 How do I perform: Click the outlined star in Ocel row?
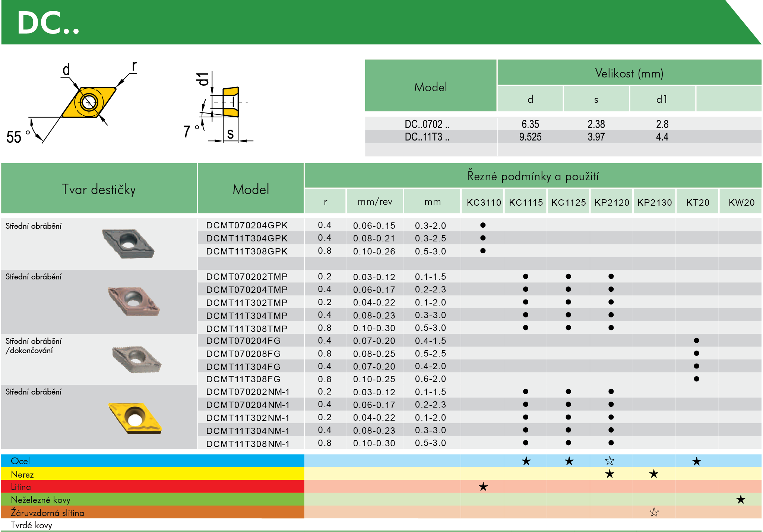point(610,461)
